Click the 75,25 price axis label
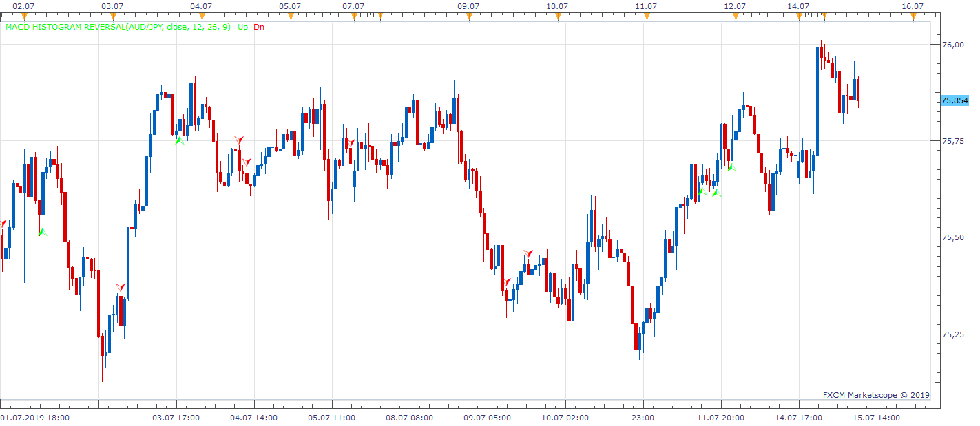 click(x=953, y=334)
